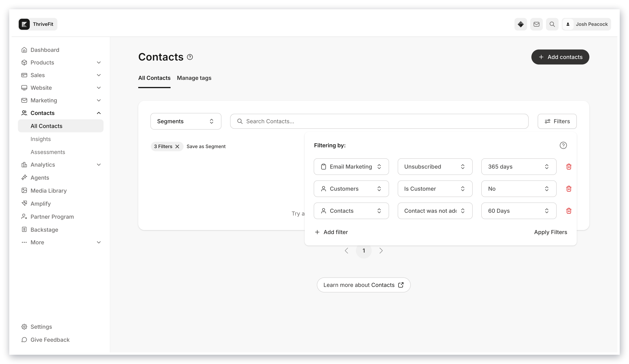This screenshot has width=629, height=364.
Task: Open the Is Customer condition dropdown
Action: tap(435, 189)
